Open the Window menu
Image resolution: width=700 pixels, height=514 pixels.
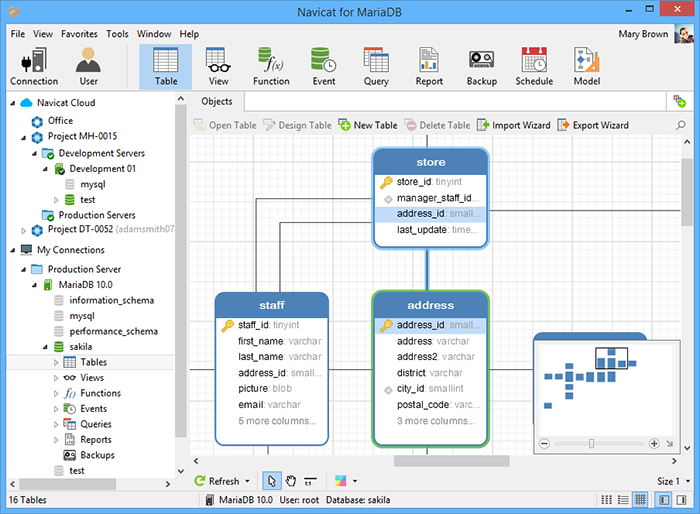click(154, 34)
